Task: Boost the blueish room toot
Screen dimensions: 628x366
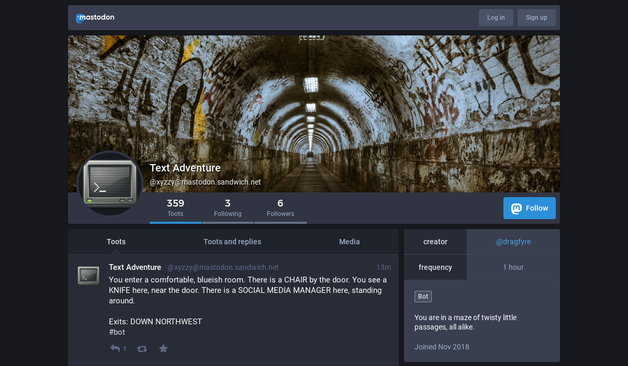Action: pyautogui.click(x=142, y=349)
